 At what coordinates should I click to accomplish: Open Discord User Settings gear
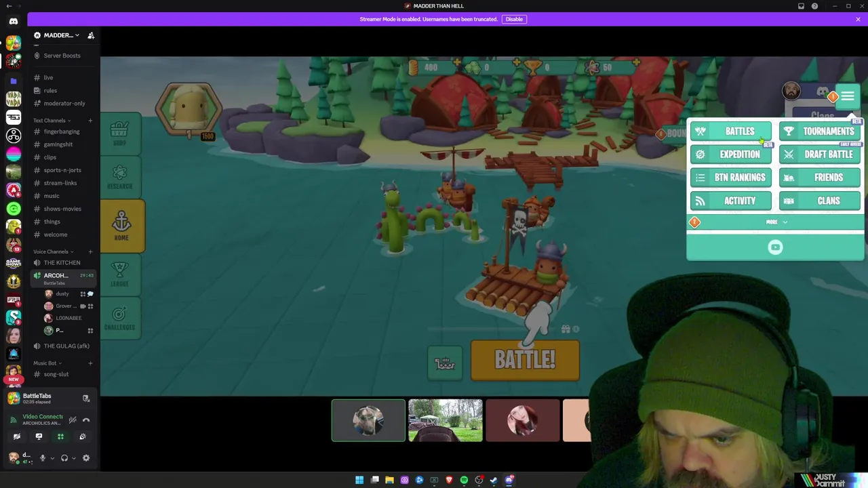(x=86, y=458)
